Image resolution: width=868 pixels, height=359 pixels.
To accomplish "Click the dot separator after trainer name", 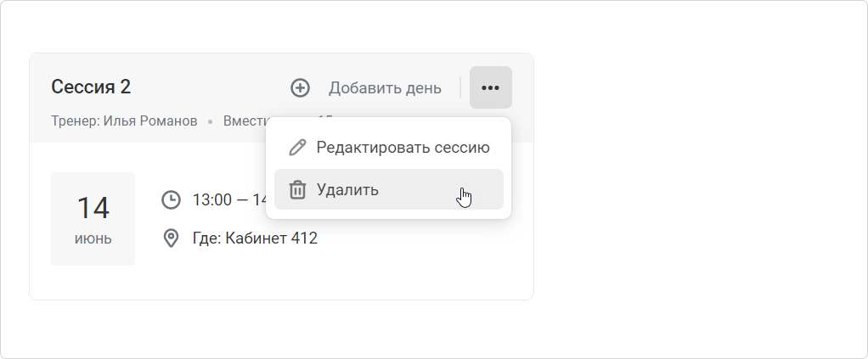I will coord(211,121).
